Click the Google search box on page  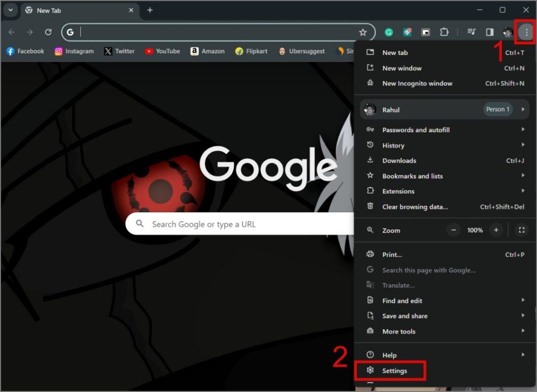coord(240,224)
